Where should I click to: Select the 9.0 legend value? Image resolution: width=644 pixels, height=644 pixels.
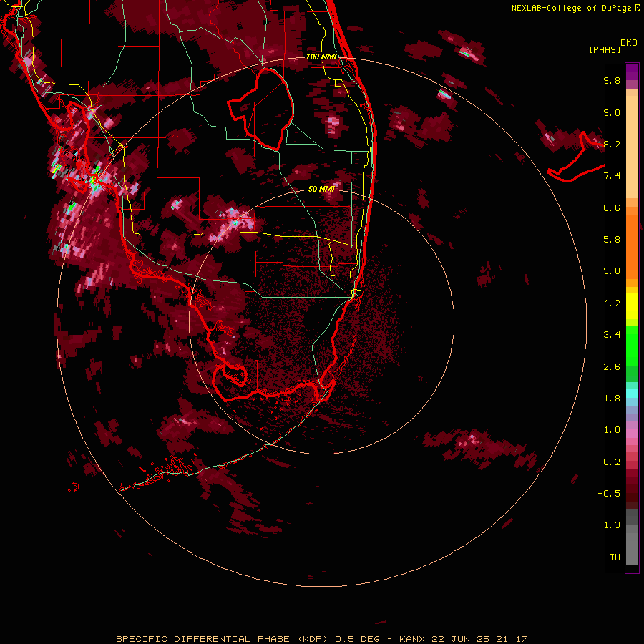612,112
